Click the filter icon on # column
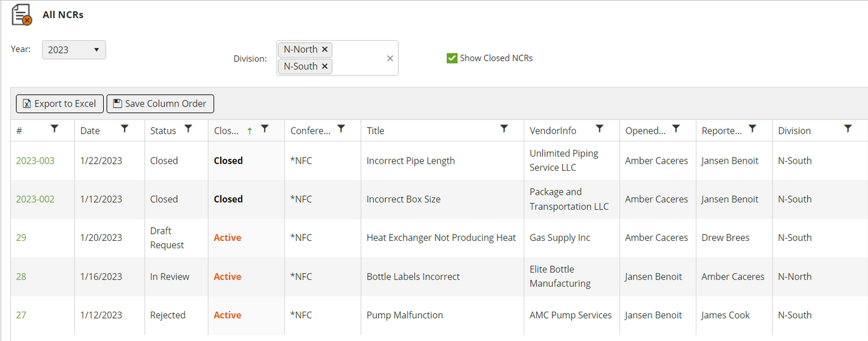The width and height of the screenshot is (868, 341). pyautogui.click(x=55, y=129)
